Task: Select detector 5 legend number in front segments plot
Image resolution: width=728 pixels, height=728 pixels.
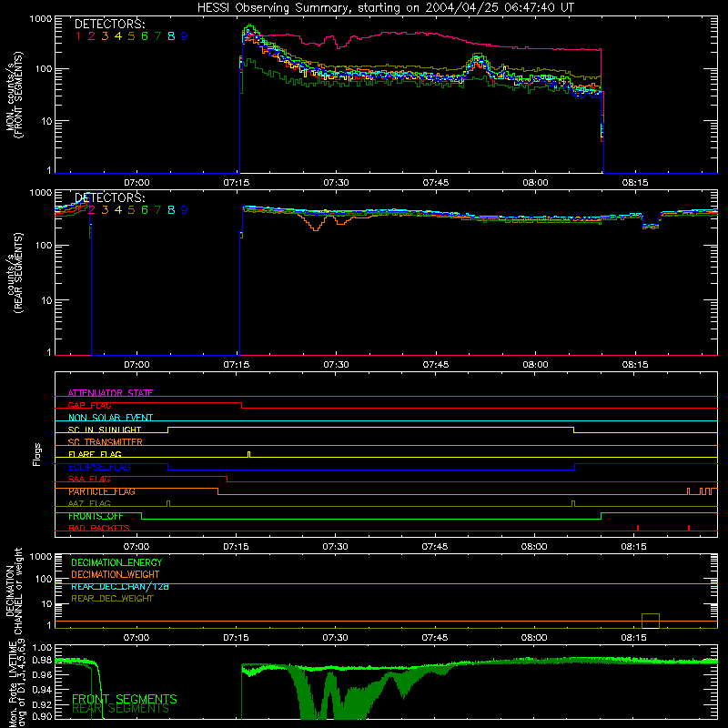Action: point(131,36)
